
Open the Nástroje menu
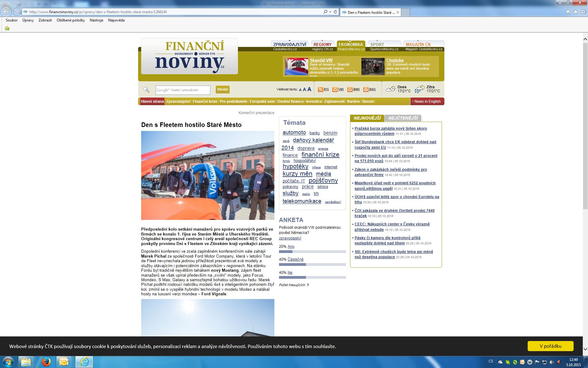[x=96, y=20]
